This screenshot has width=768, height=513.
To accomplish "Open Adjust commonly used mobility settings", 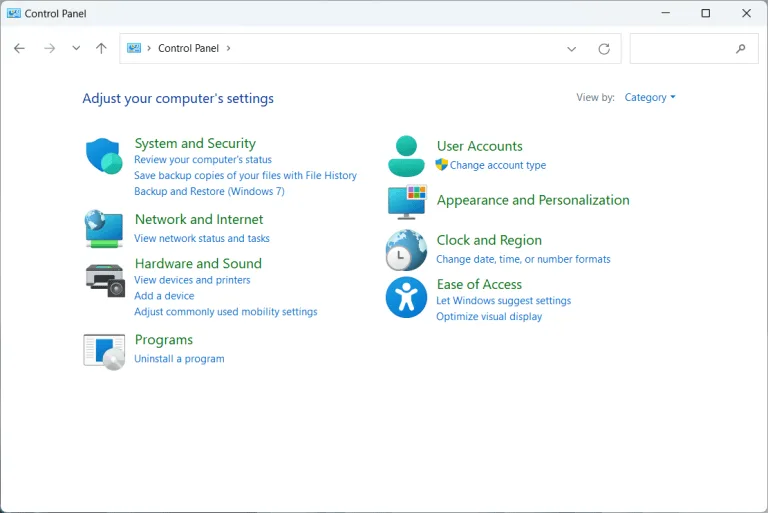I will tap(226, 312).
